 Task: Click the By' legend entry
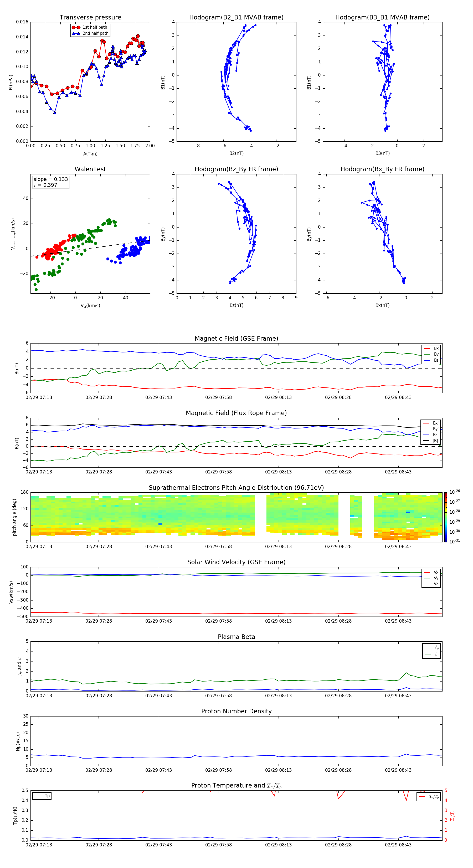tap(431, 429)
